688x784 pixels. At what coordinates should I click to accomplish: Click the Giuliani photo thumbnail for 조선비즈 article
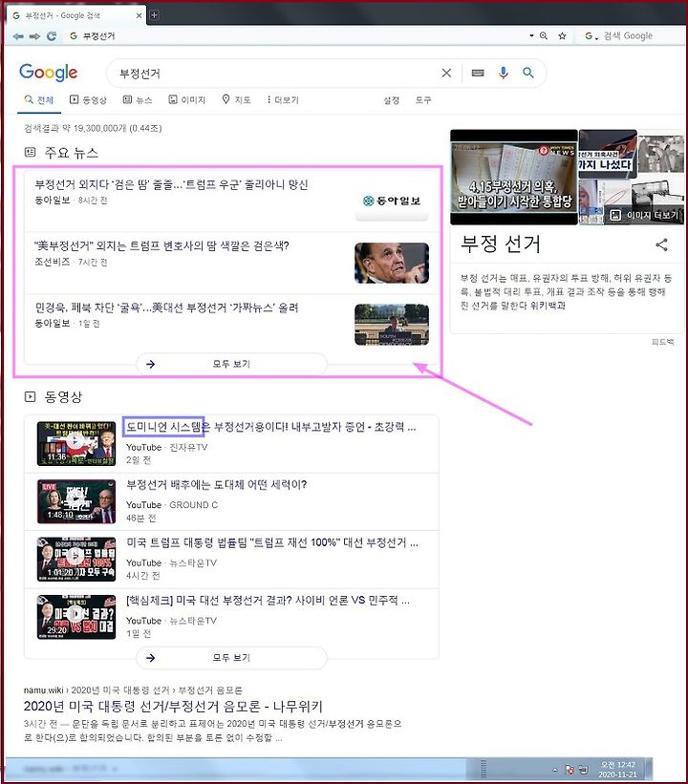pyautogui.click(x=392, y=263)
